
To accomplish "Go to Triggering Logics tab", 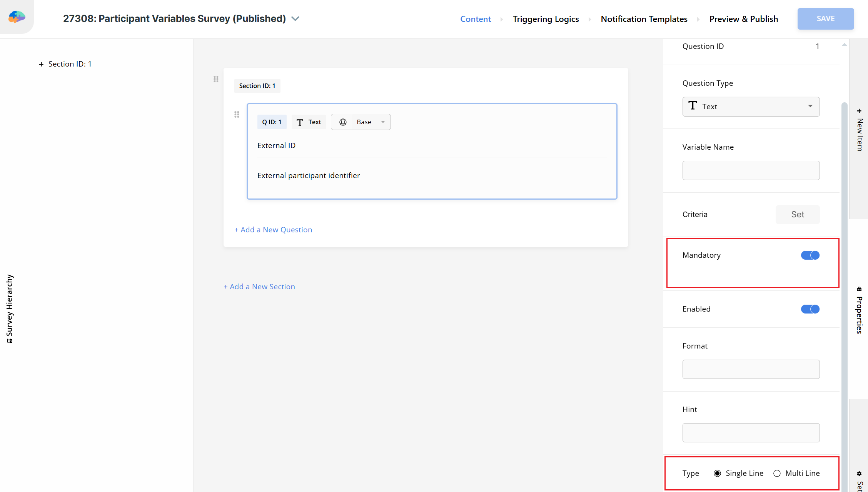I will click(545, 19).
